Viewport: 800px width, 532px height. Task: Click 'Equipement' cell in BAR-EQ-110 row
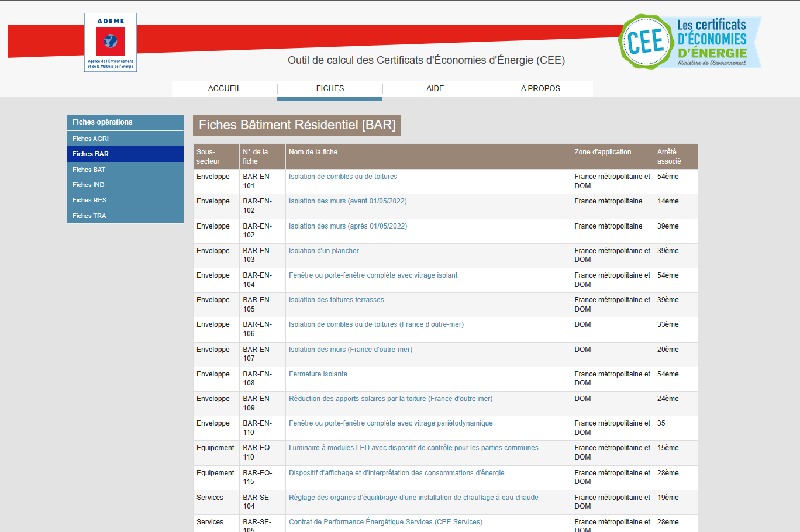(x=216, y=452)
